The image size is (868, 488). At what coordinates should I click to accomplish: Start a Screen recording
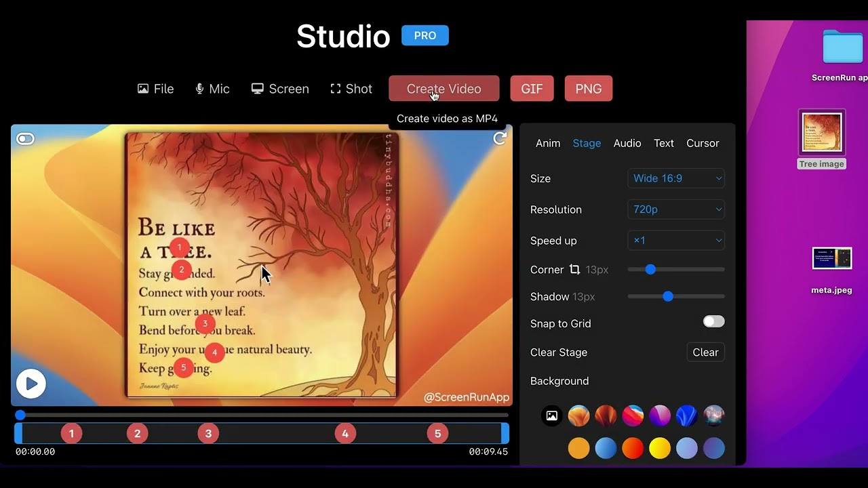click(x=280, y=89)
